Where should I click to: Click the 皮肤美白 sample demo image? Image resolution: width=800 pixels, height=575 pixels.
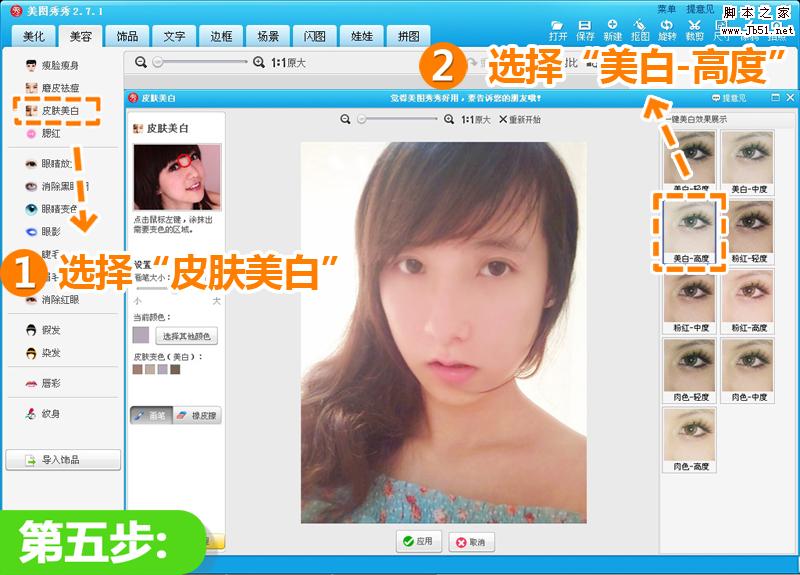[x=177, y=177]
